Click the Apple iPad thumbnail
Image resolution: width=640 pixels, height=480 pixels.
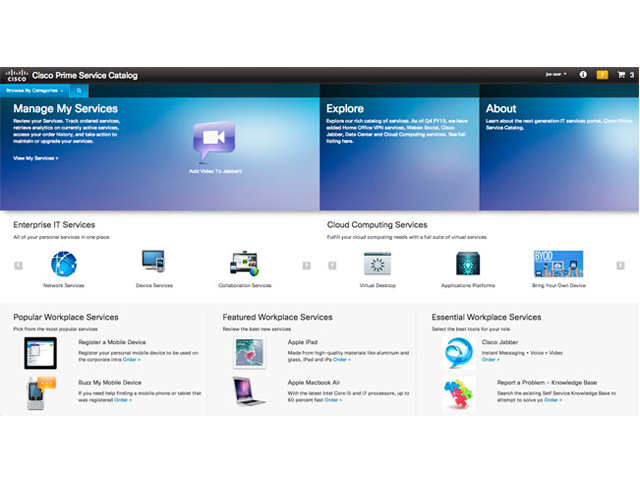(x=249, y=353)
